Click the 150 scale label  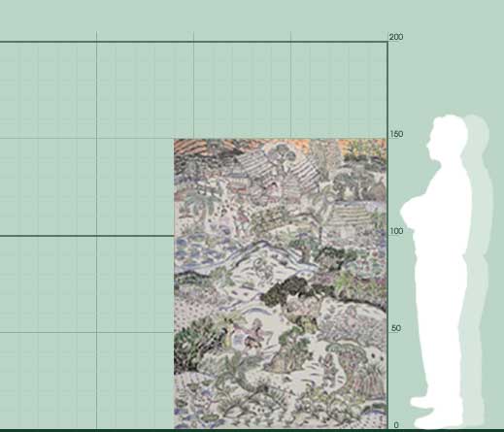point(396,134)
